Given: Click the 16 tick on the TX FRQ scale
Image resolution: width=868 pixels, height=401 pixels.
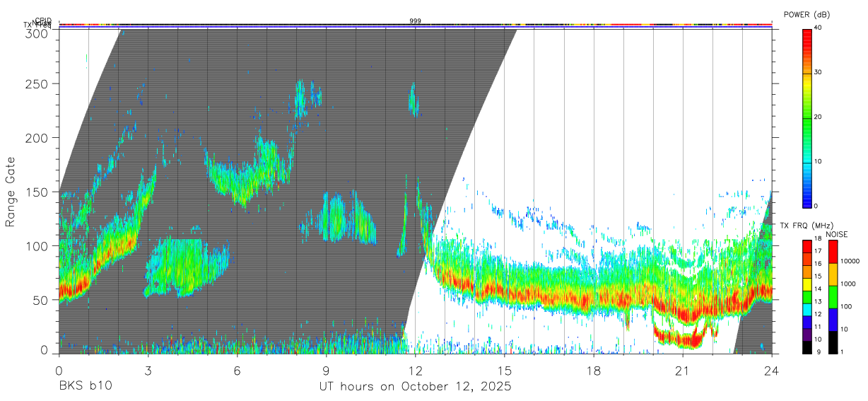Looking at the screenshot, I should [818, 264].
